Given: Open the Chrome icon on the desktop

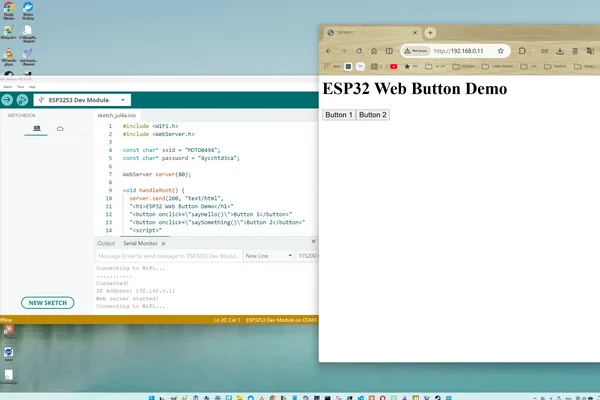Looking at the screenshot, I should tap(8, 10).
